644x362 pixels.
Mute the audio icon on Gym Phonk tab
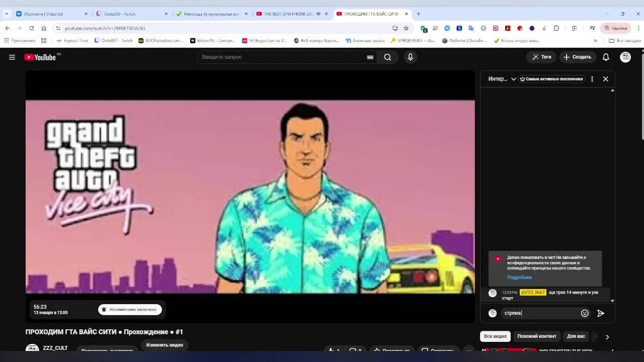click(318, 14)
